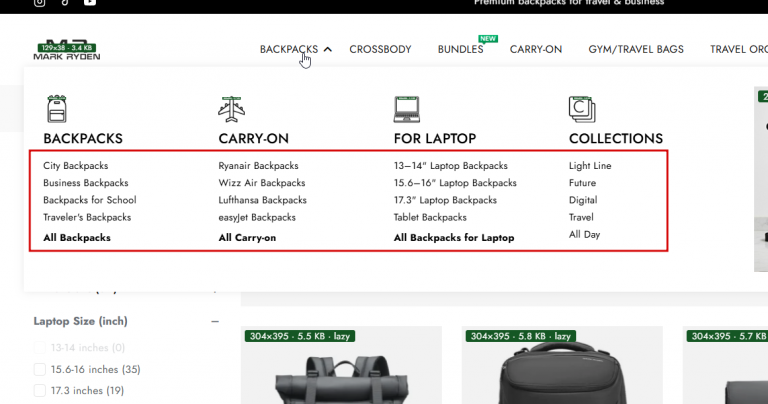Open the Digital collection
Screen dimensions: 768x404
point(583,200)
